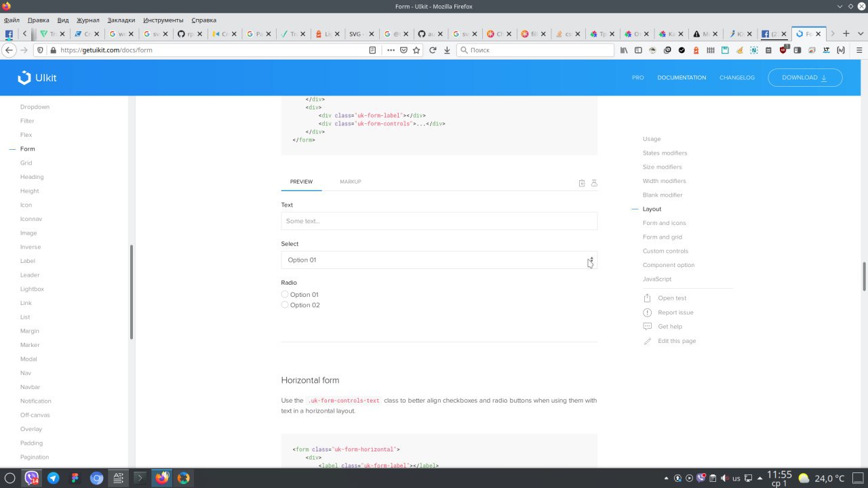This screenshot has width=868, height=488.
Task: Click the page's vertical scrollbar thumb
Action: point(865,276)
